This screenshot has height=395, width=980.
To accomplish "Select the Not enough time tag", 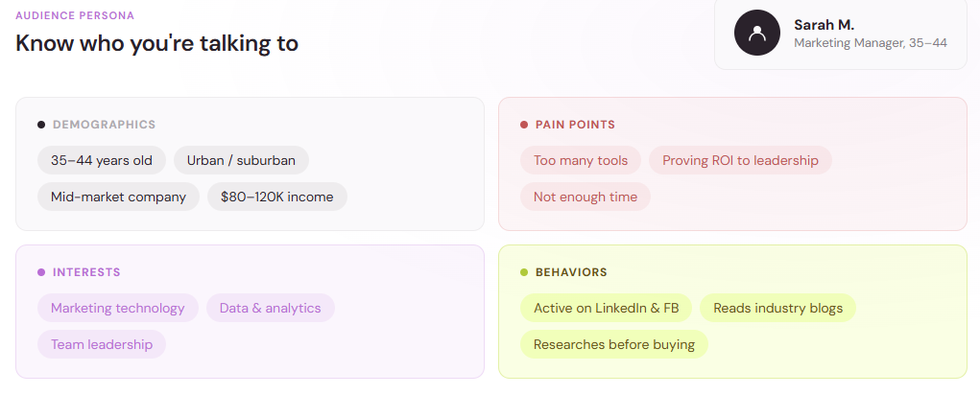I will click(x=585, y=197).
